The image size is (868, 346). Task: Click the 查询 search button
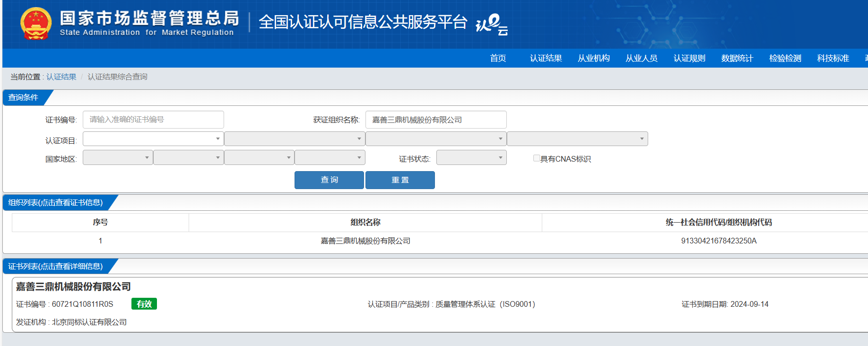329,180
